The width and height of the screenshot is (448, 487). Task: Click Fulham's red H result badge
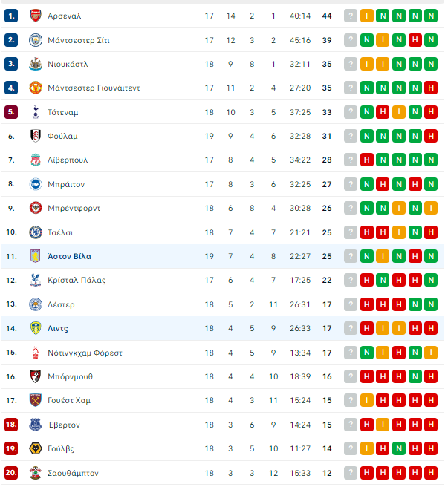pos(431,136)
